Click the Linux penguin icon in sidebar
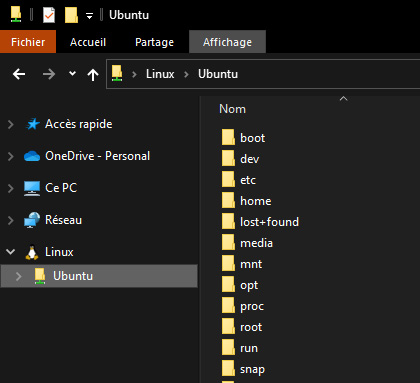 pyautogui.click(x=32, y=252)
